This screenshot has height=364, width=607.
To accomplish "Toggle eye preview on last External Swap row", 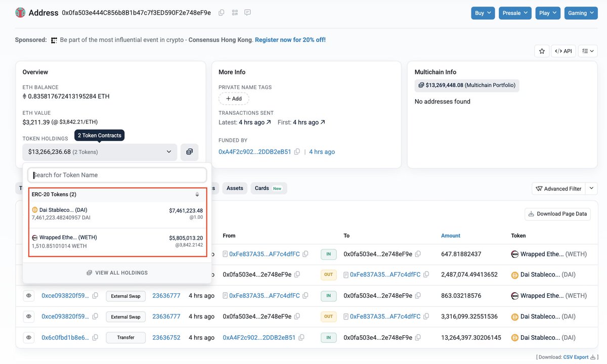I will tap(29, 316).
